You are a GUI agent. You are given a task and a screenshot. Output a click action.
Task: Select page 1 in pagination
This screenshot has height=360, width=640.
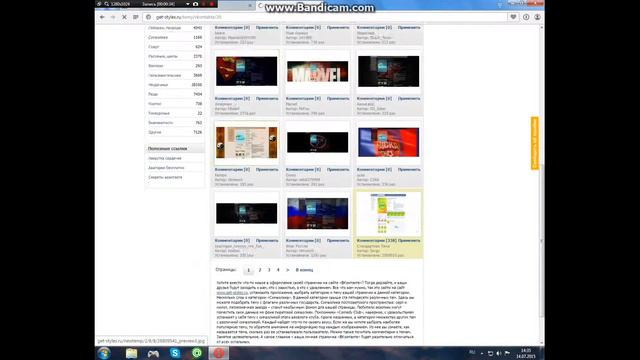[249, 270]
